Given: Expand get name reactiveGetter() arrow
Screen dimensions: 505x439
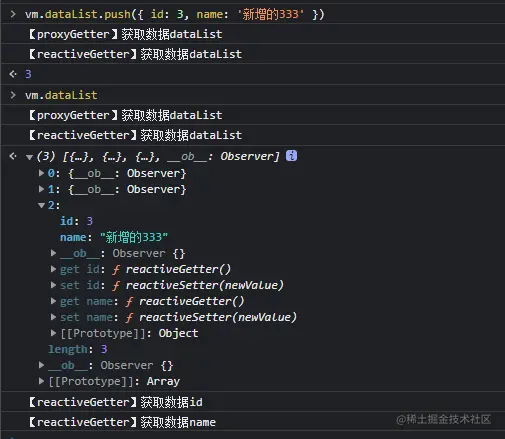Looking at the screenshot, I should [53, 301].
